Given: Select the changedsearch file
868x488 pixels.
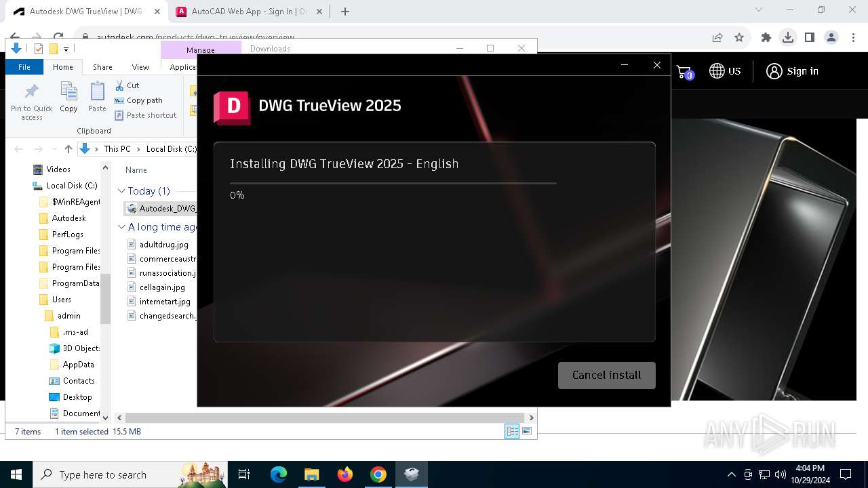Looking at the screenshot, I should pyautogui.click(x=167, y=316).
